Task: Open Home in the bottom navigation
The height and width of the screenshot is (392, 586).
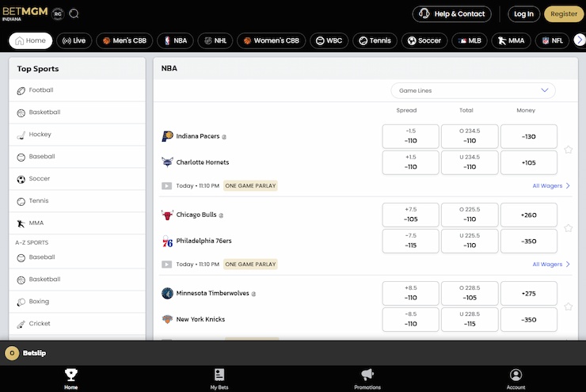Action: (71, 379)
